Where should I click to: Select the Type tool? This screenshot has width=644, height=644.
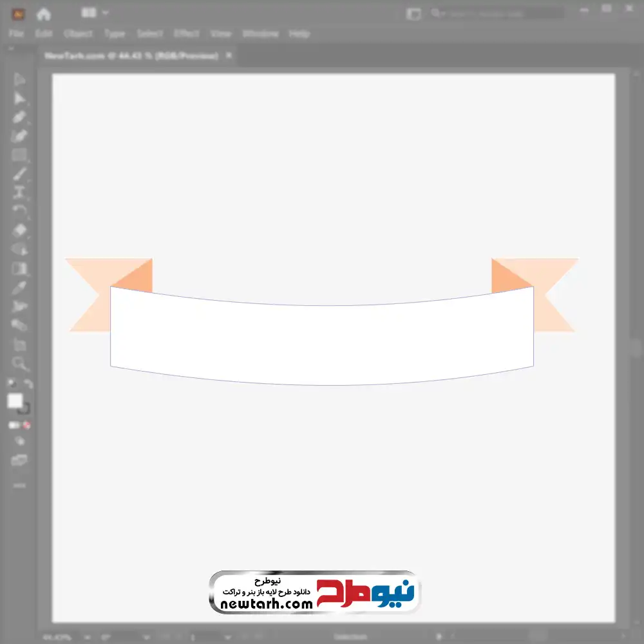[19, 193]
